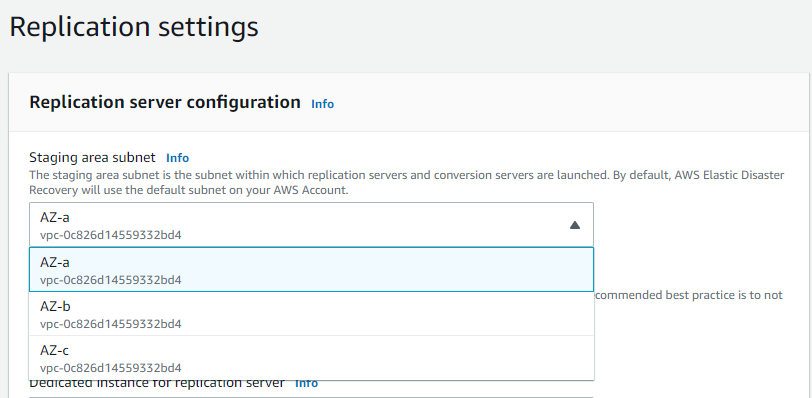Click the 'recommended best practice is to not' text

pyautogui.click(x=688, y=296)
